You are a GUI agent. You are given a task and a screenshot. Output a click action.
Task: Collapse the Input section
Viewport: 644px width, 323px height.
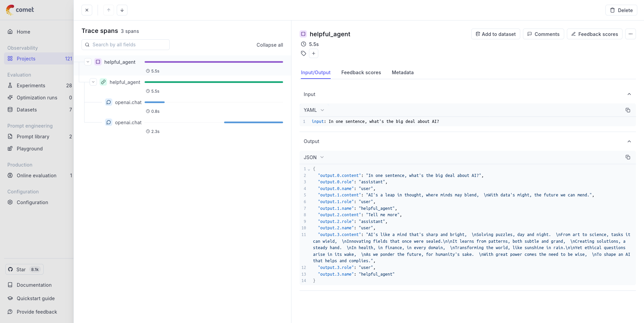[x=629, y=94]
